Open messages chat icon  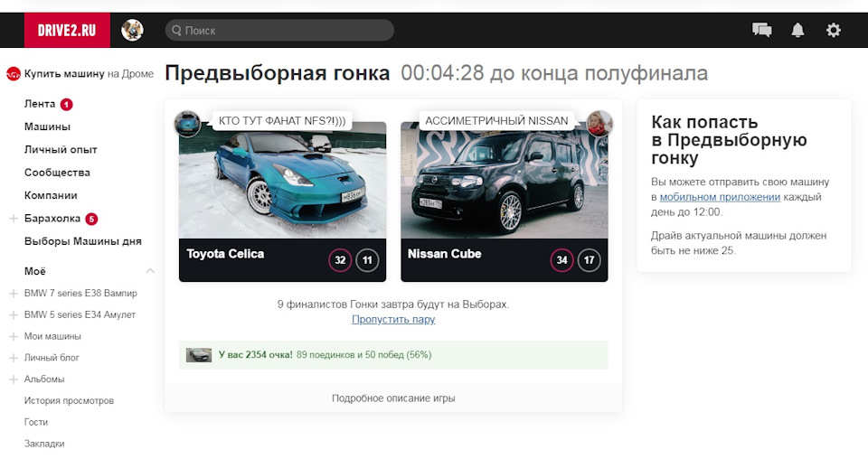pyautogui.click(x=761, y=30)
